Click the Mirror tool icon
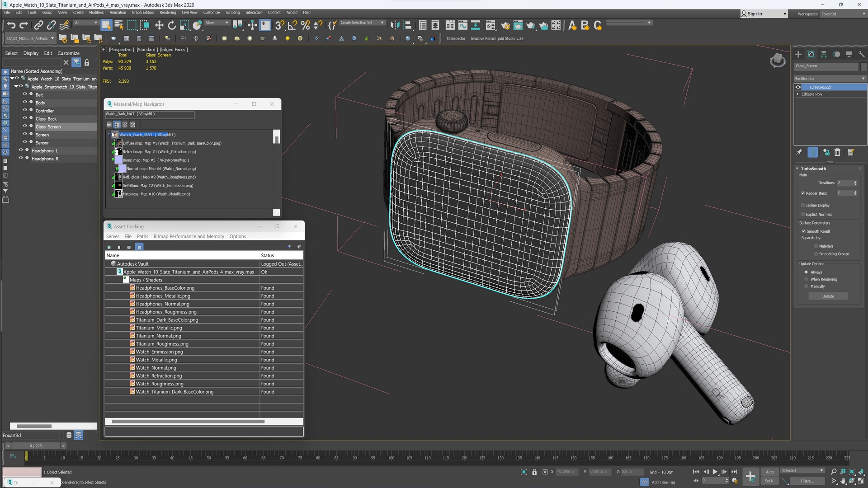 click(395, 25)
